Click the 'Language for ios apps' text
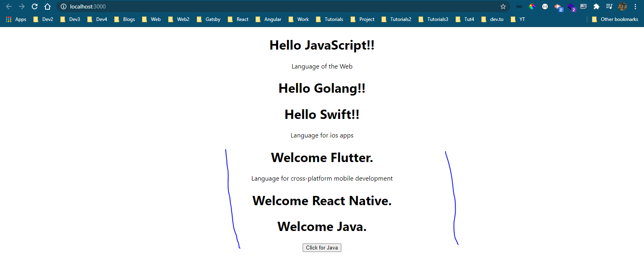The height and width of the screenshot is (258, 644). [x=322, y=135]
